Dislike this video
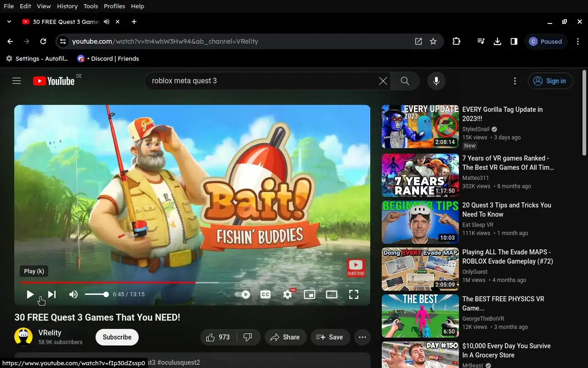The height and width of the screenshot is (368, 588). coord(248,337)
